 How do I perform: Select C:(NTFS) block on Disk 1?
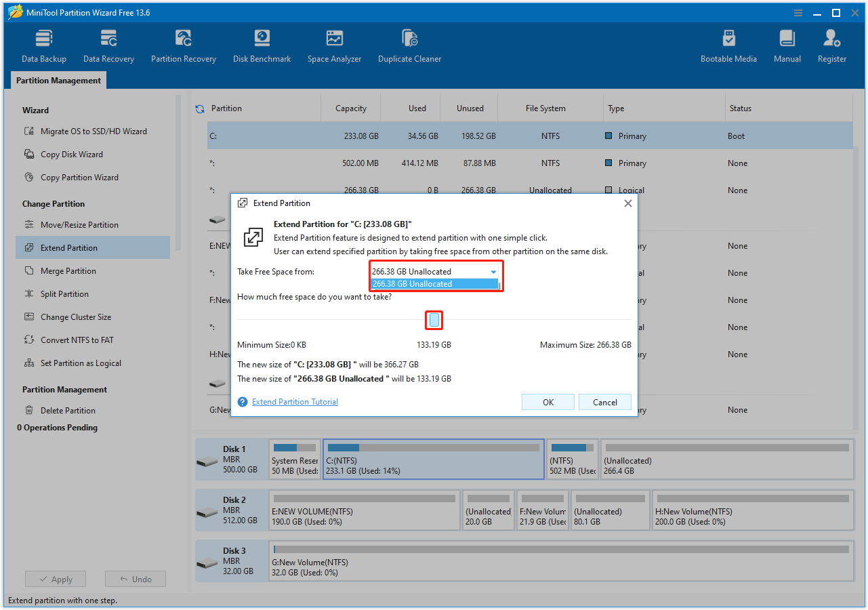point(434,460)
